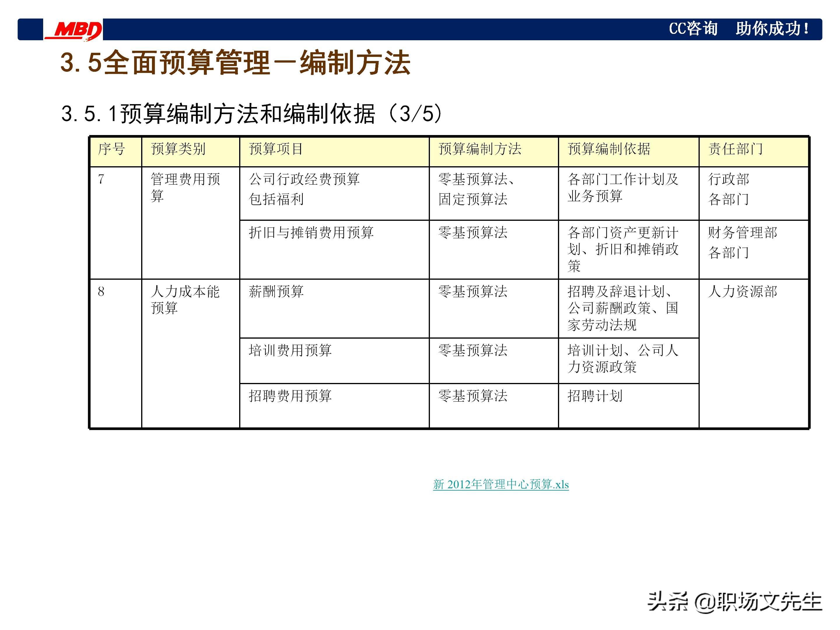Image resolution: width=840 pixels, height=630 pixels.
Task: Select the 薪酬预算 cell
Action: (335, 308)
